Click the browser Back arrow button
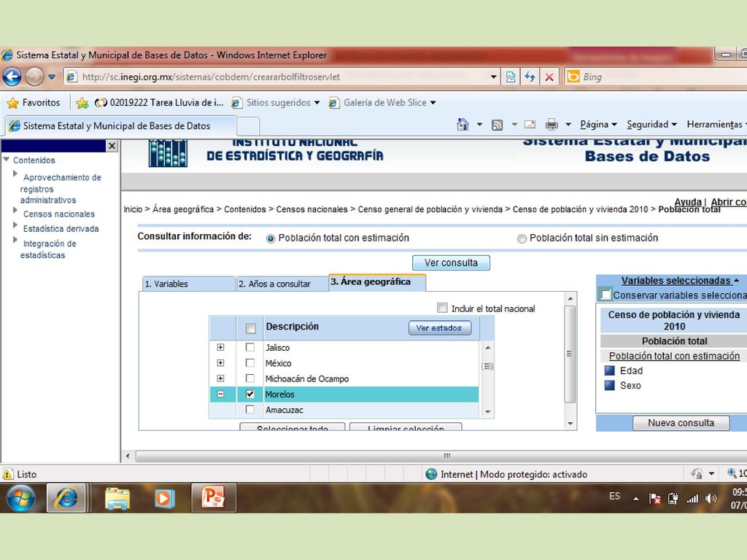The image size is (747, 560). pyautogui.click(x=12, y=76)
